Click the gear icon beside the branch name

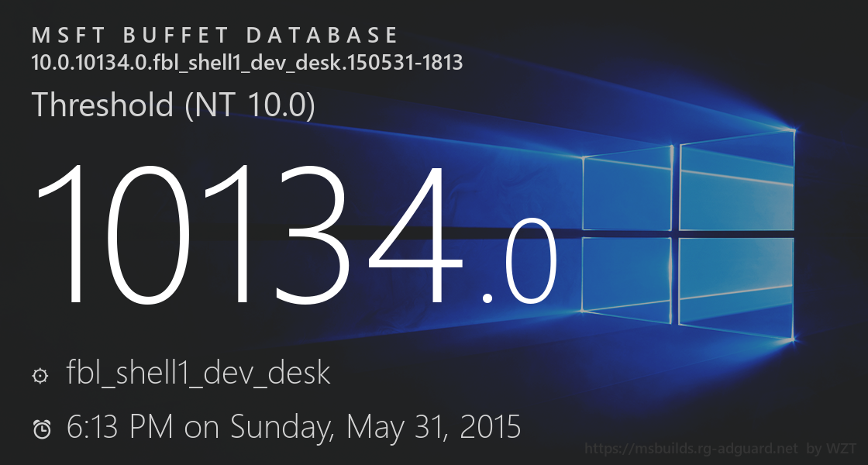pos(40,376)
